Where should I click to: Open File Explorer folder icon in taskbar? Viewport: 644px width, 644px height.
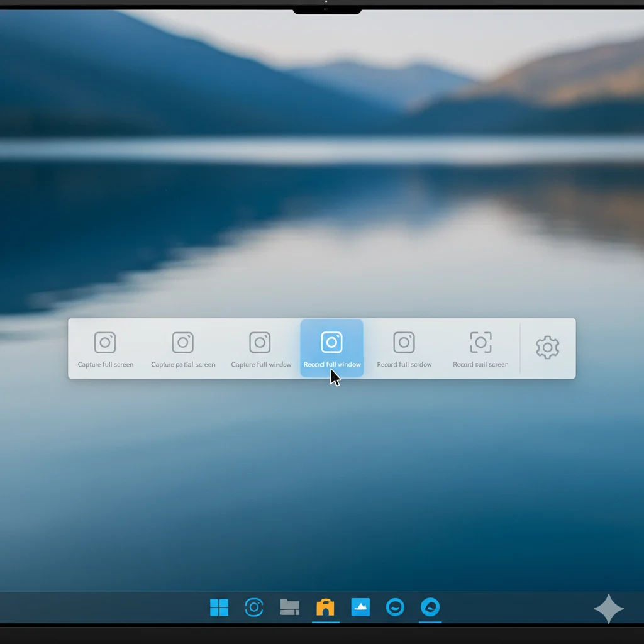tap(289, 608)
